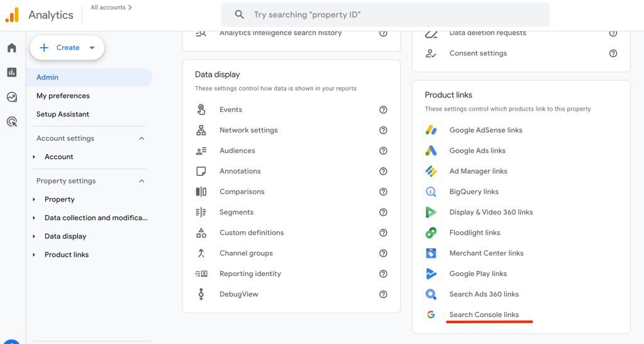Open Google Ads links
Image resolution: width=644 pixels, height=344 pixels.
[477, 151]
